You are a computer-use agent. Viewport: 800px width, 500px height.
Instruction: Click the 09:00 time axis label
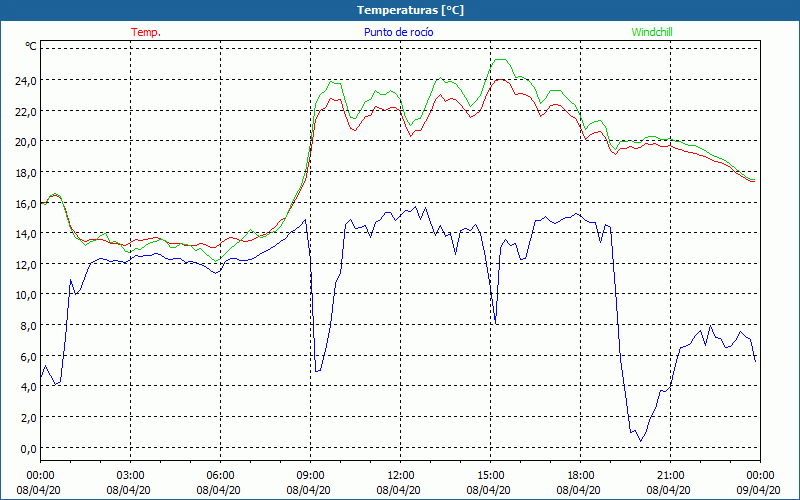click(310, 476)
